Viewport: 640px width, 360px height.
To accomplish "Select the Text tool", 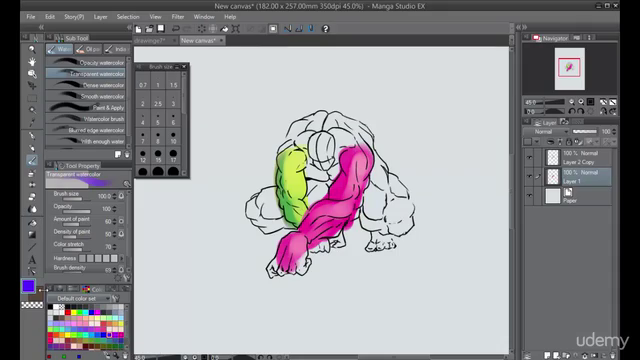I will pos(32,260).
